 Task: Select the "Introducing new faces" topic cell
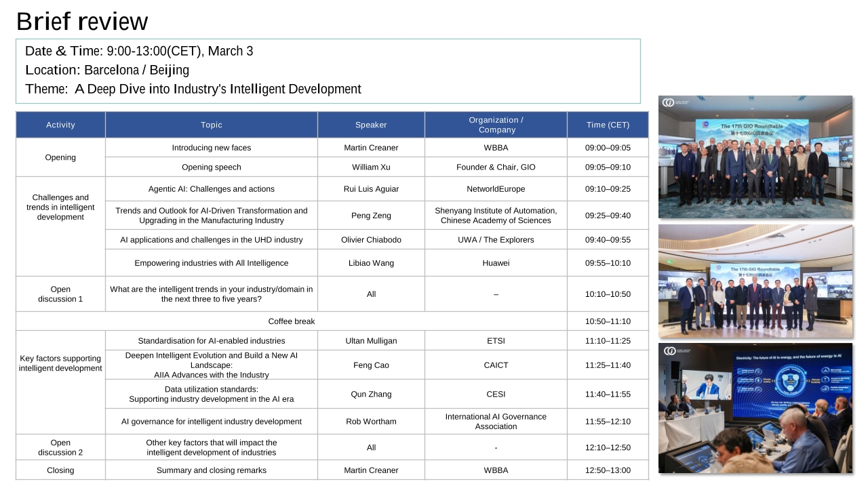tap(212, 148)
